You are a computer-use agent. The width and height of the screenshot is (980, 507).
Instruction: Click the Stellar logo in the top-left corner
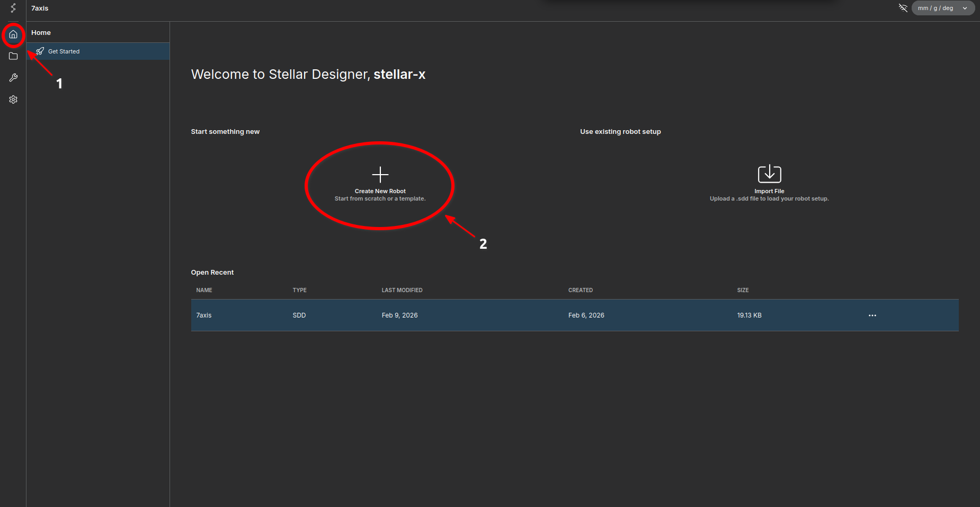click(x=13, y=8)
